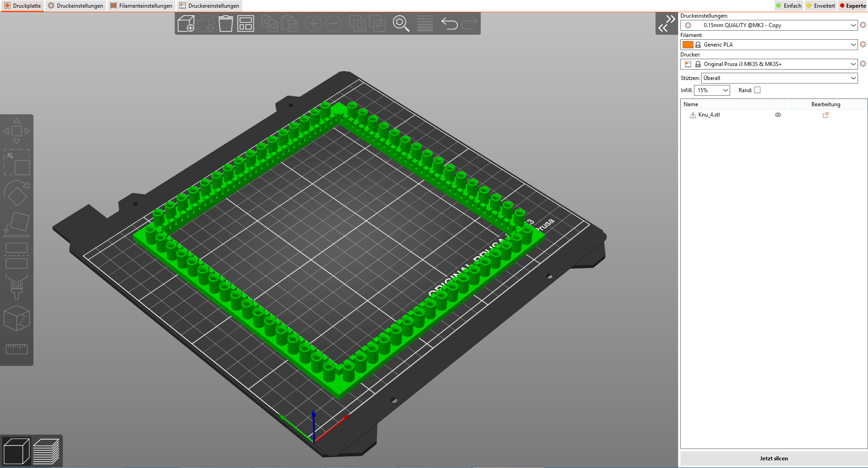Click the warning triangle beside Knu_4.stl
This screenshot has width=868, height=468.
(x=693, y=115)
